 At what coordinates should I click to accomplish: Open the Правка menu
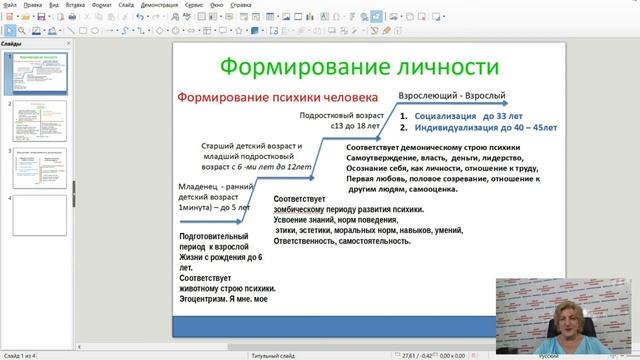coord(33,5)
